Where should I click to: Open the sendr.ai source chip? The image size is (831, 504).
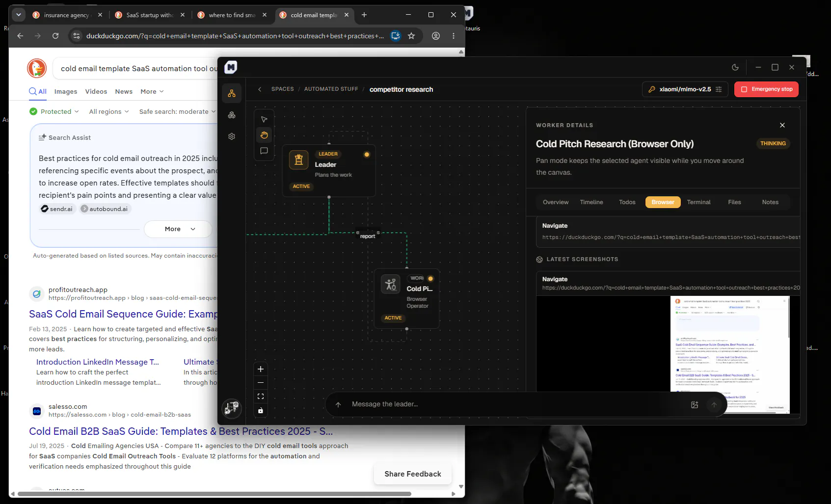57,209
